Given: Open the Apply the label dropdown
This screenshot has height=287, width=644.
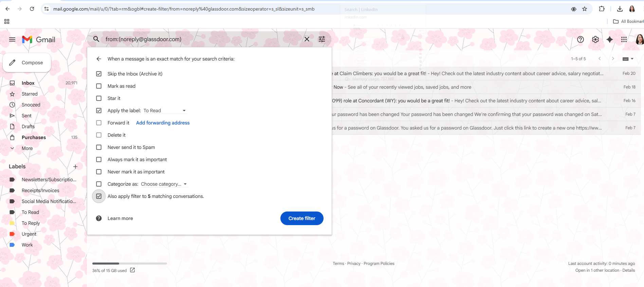Looking at the screenshot, I should 165,111.
